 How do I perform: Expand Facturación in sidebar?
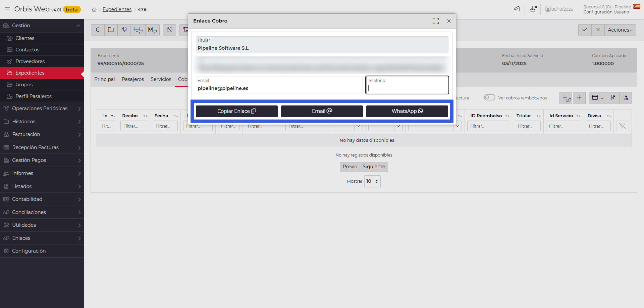tap(42, 134)
